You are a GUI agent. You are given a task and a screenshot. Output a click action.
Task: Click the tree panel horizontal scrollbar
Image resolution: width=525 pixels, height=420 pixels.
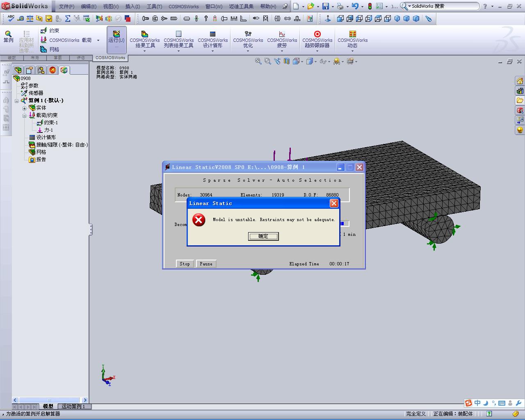pyautogui.click(x=50, y=400)
